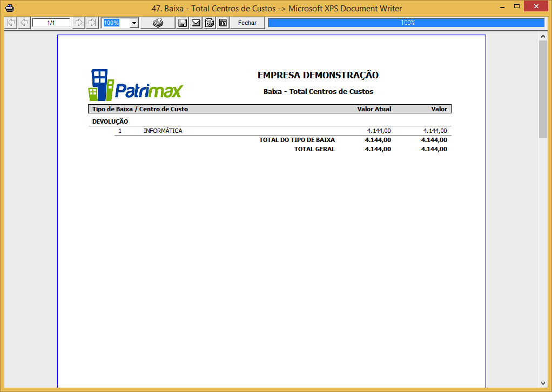Click cost center number 1
The image size is (552, 392).
click(120, 131)
